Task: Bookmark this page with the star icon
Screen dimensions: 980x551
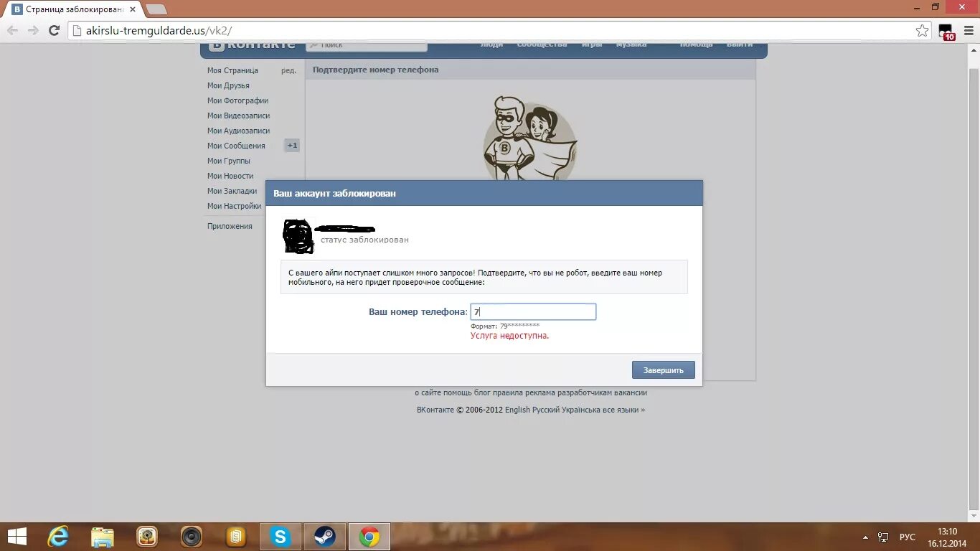Action: [x=922, y=30]
